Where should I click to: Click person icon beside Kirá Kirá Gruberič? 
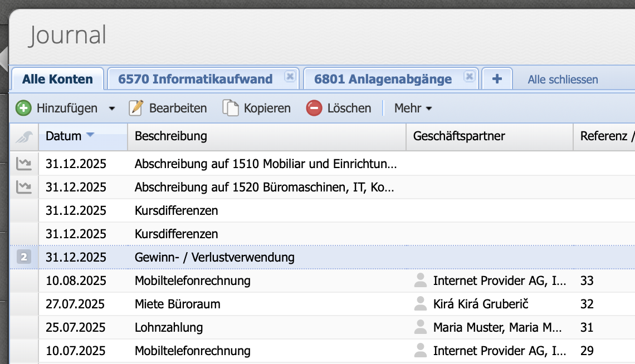click(421, 303)
